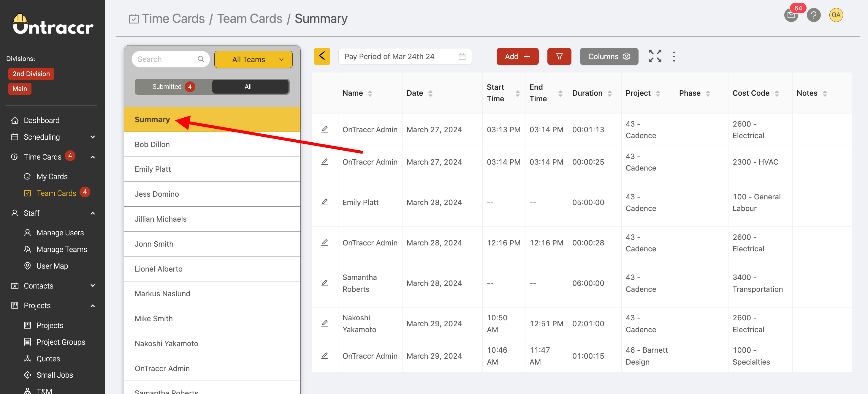Edit the Emily Platt row with the pencil icon

point(324,202)
